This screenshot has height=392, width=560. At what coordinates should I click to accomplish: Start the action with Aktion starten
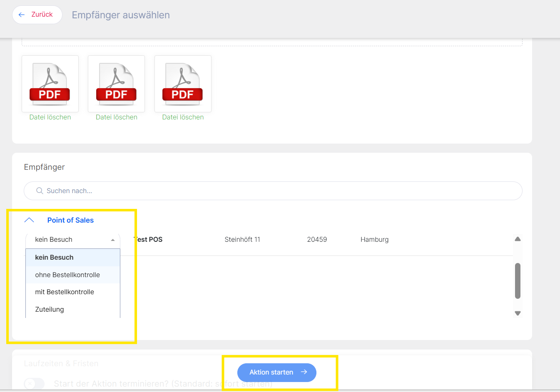tap(276, 372)
